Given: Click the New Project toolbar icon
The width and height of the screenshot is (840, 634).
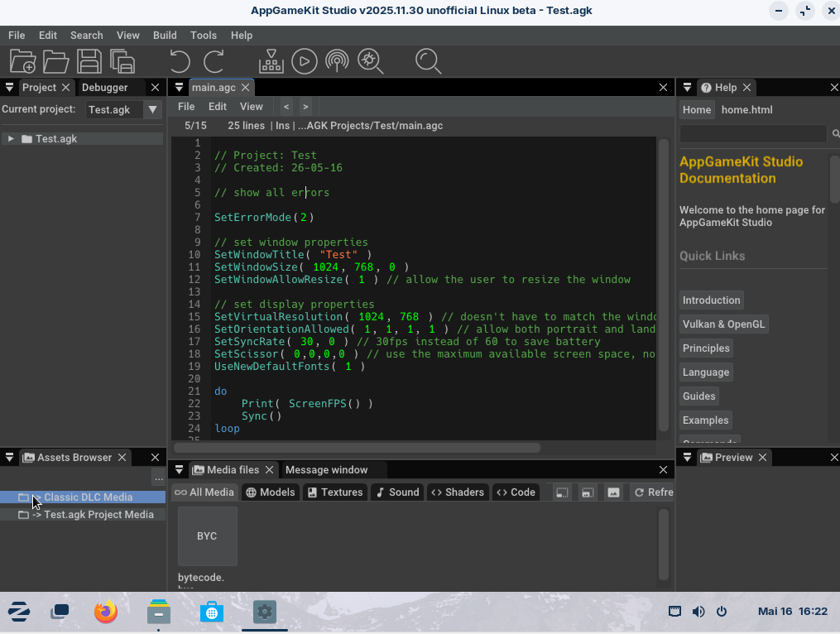Looking at the screenshot, I should click(22, 61).
